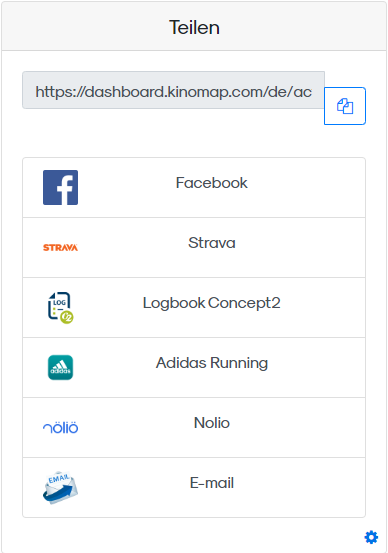Click the Logbook Concept2 log icon

click(x=60, y=308)
